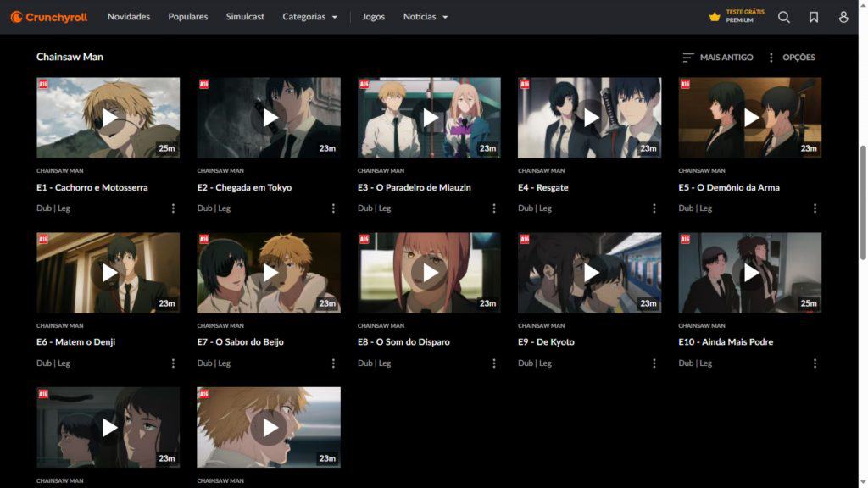
Task: Open more options for E8 episode
Action: click(x=494, y=363)
